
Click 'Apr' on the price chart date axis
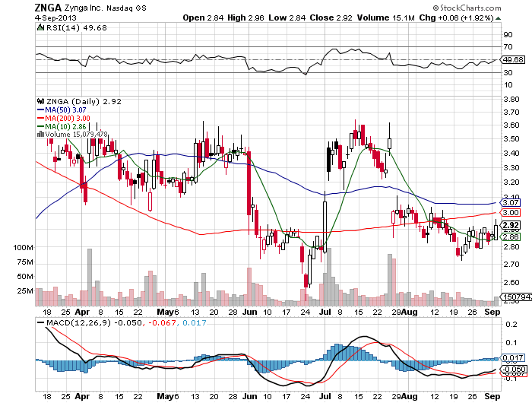pyautogui.click(x=82, y=312)
